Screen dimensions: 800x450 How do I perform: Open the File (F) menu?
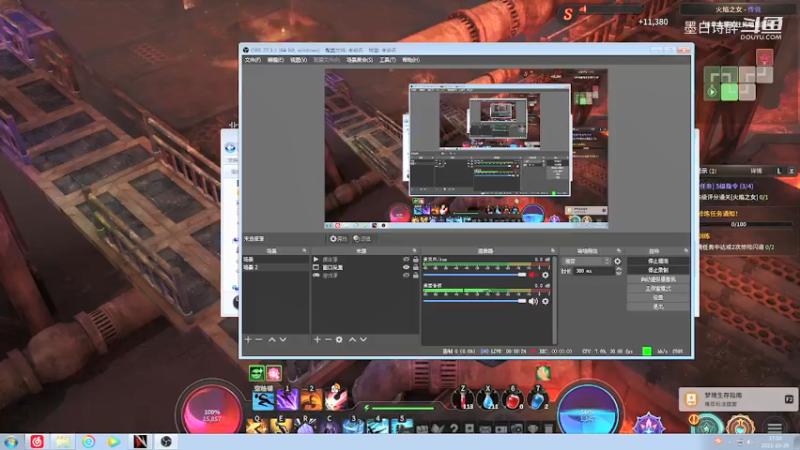(253, 60)
